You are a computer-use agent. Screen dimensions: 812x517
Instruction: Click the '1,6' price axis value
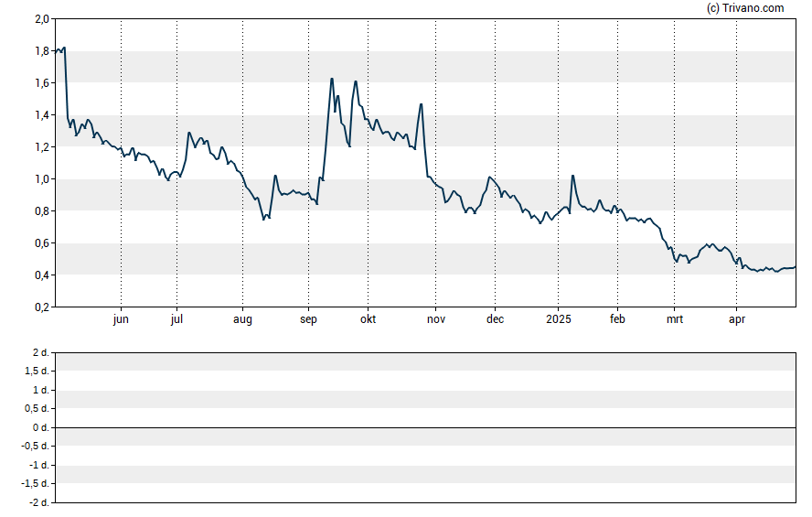[x=42, y=83]
